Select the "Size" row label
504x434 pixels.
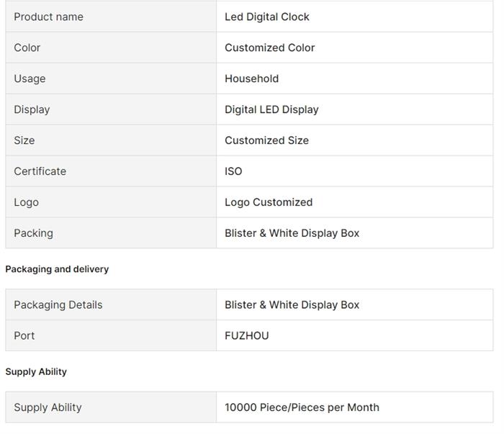tap(24, 140)
